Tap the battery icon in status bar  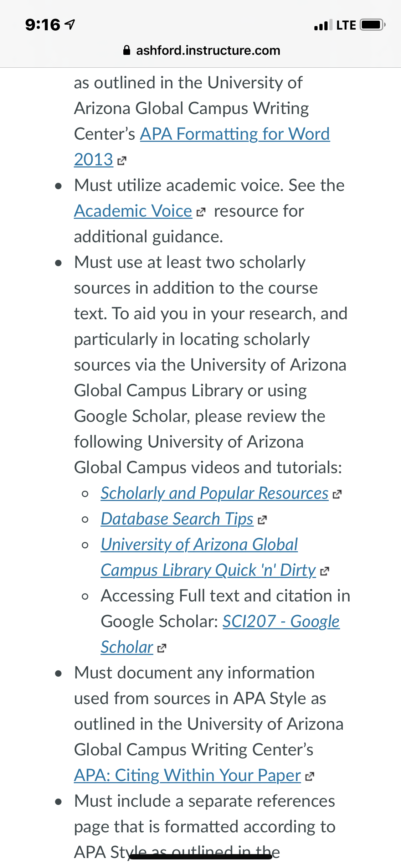[x=373, y=25]
